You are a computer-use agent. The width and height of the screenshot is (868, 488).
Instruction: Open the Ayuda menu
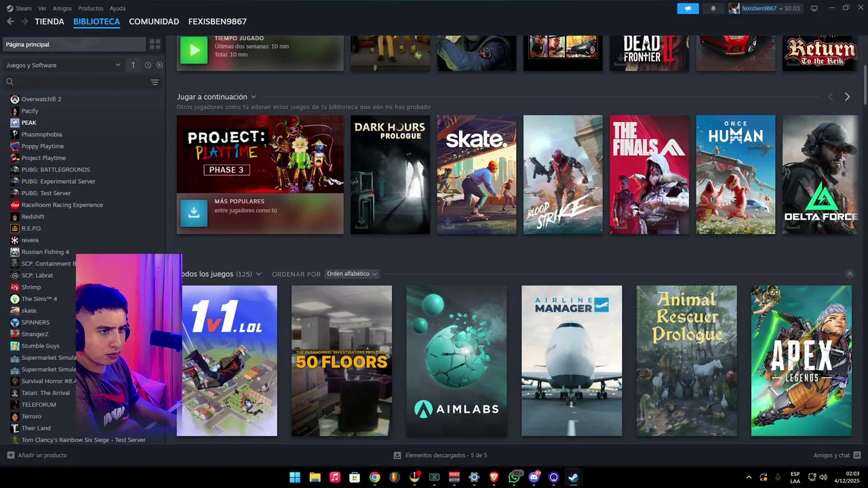pos(117,8)
